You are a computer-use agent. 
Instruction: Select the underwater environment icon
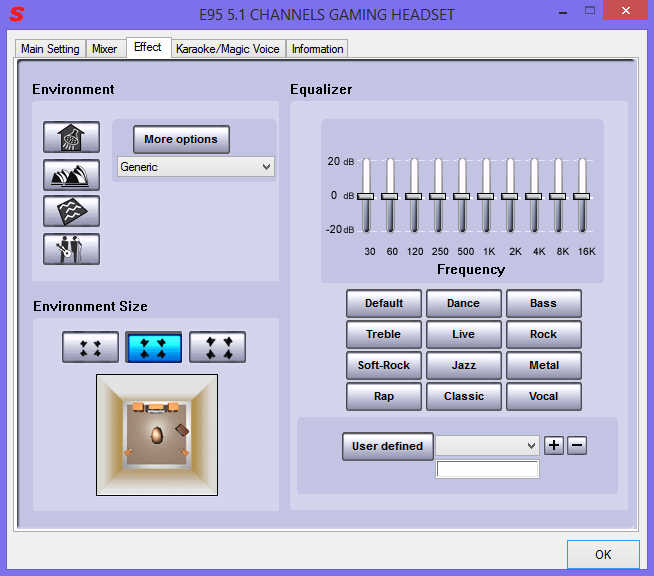[x=71, y=211]
